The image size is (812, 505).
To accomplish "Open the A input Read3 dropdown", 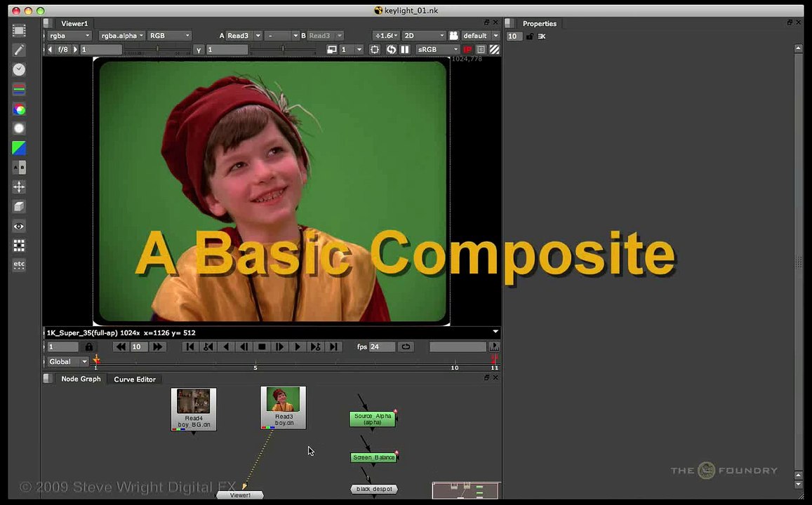I will point(244,36).
